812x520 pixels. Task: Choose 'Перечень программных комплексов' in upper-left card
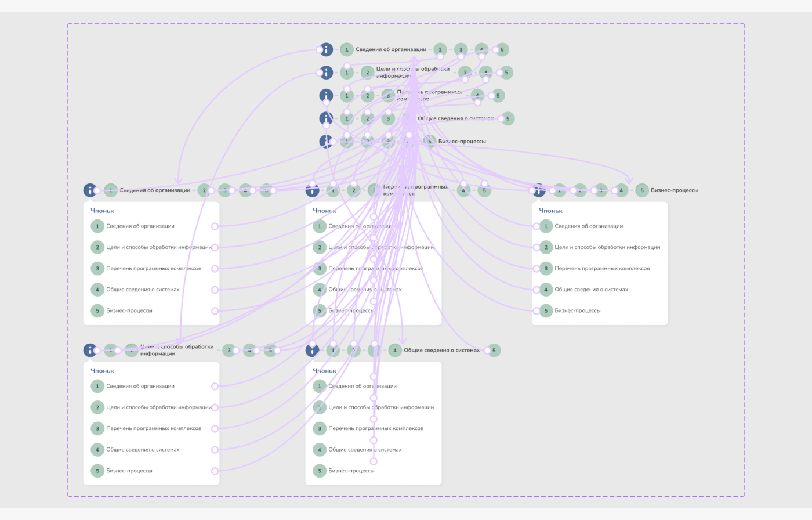pyautogui.click(x=154, y=269)
